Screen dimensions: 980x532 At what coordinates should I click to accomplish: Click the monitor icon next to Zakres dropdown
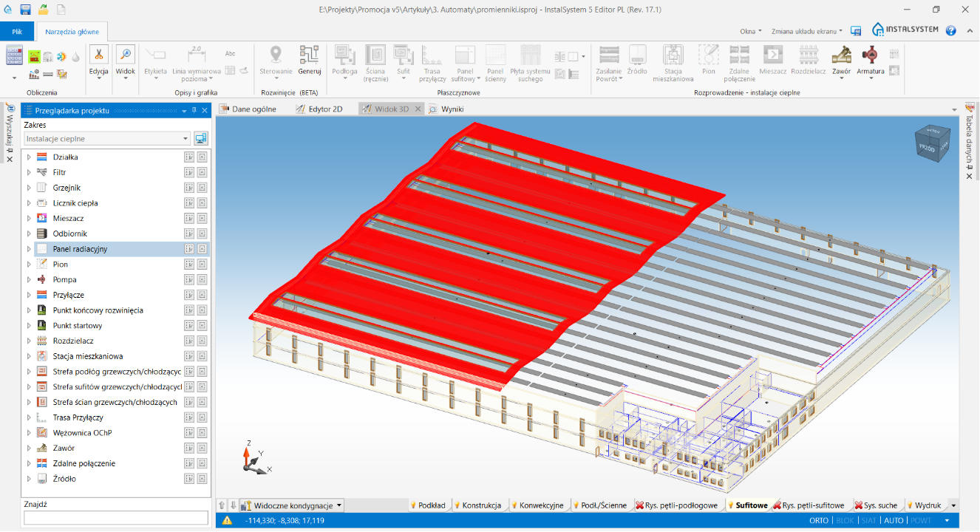[x=201, y=138]
